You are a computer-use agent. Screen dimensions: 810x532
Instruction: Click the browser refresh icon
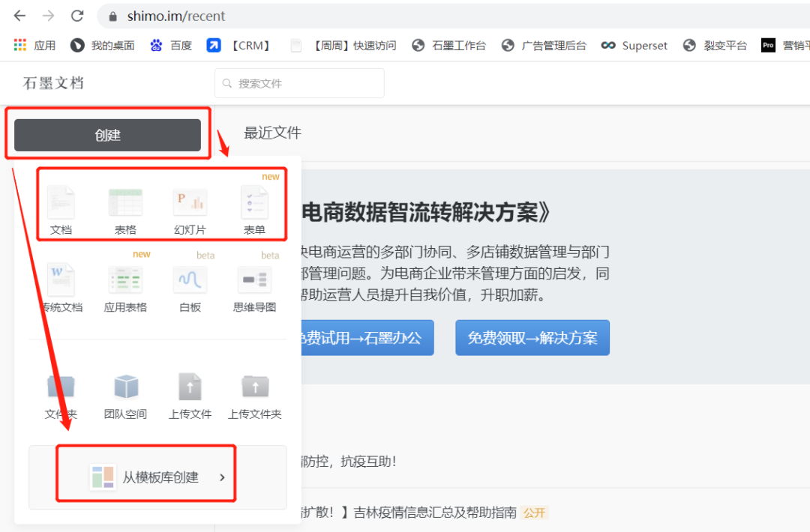(x=77, y=15)
